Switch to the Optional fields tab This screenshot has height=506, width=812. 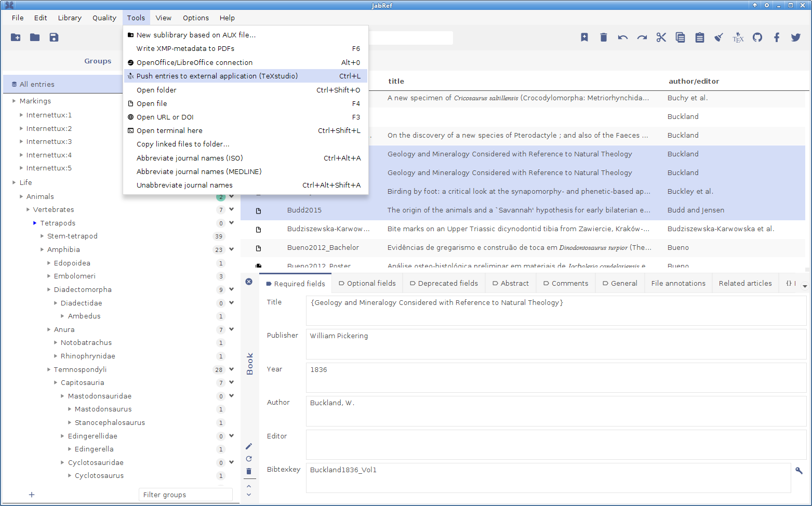pos(367,283)
